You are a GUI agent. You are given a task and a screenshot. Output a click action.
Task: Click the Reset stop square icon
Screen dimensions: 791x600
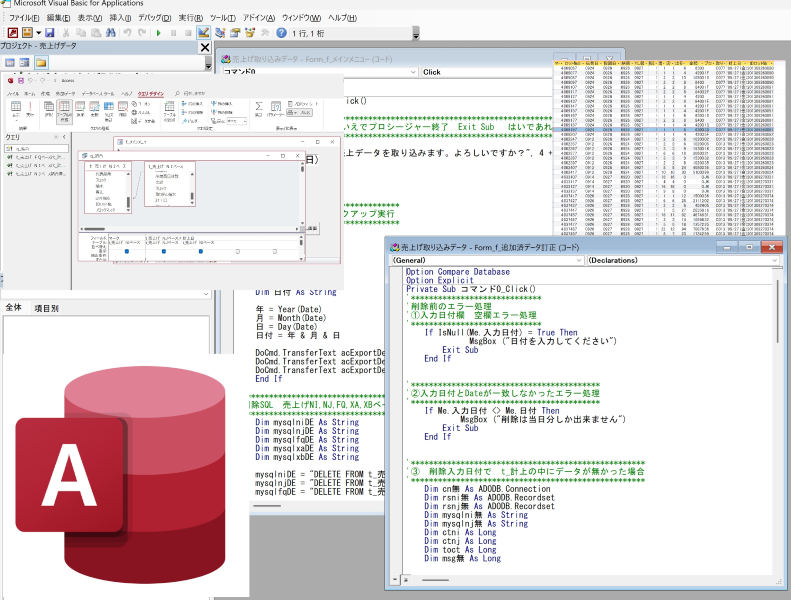coord(188,33)
